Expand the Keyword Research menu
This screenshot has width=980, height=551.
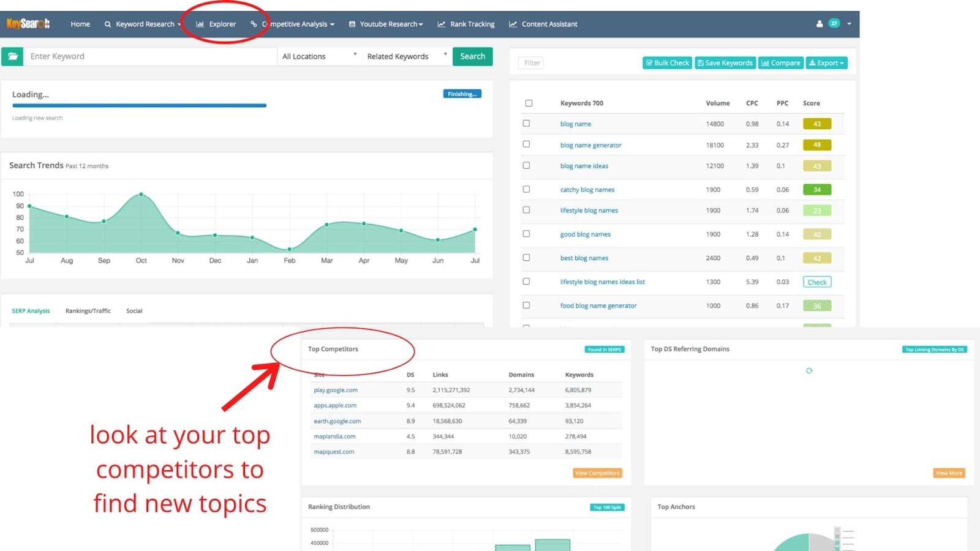point(143,24)
